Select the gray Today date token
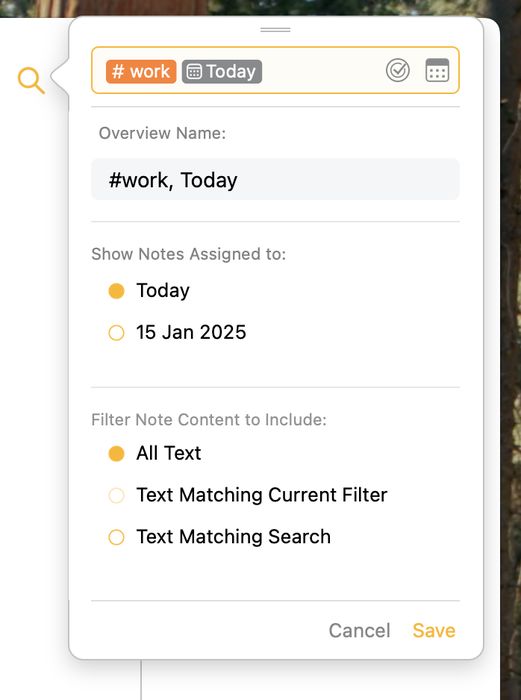 (x=222, y=71)
